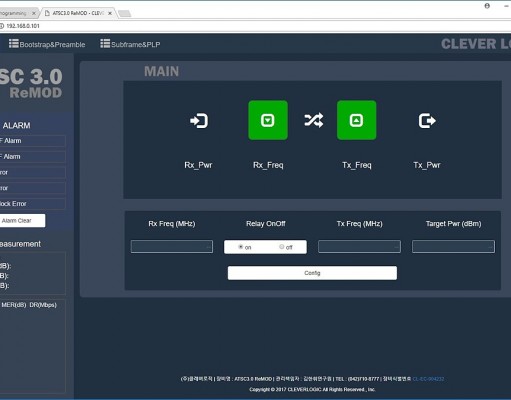Select the Relay 'on' radio button
Screen dimensions: 511x400
pos(241,247)
